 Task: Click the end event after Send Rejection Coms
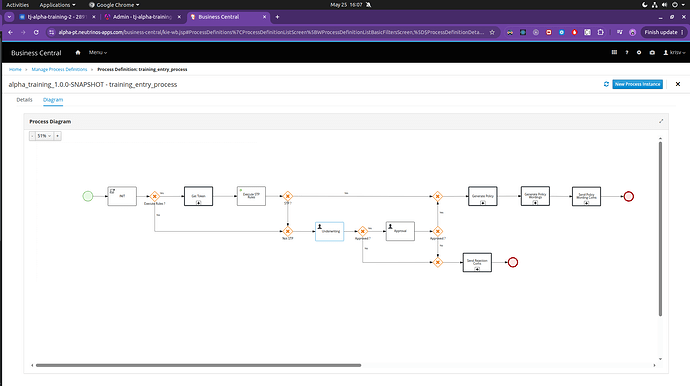[513, 262]
